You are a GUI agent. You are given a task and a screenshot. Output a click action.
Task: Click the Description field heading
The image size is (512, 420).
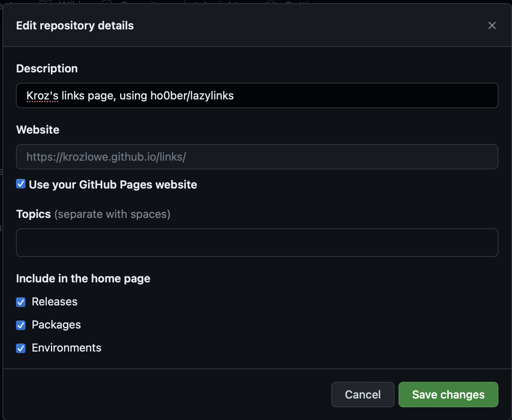point(47,68)
